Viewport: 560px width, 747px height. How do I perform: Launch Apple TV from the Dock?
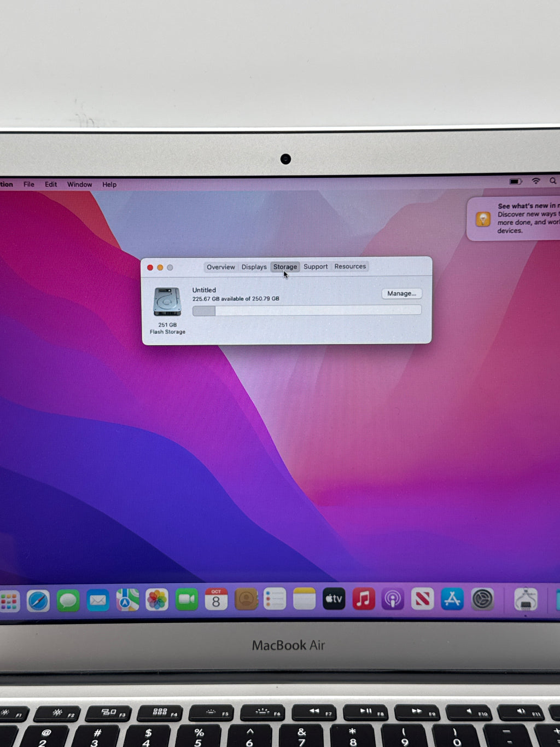(334, 599)
